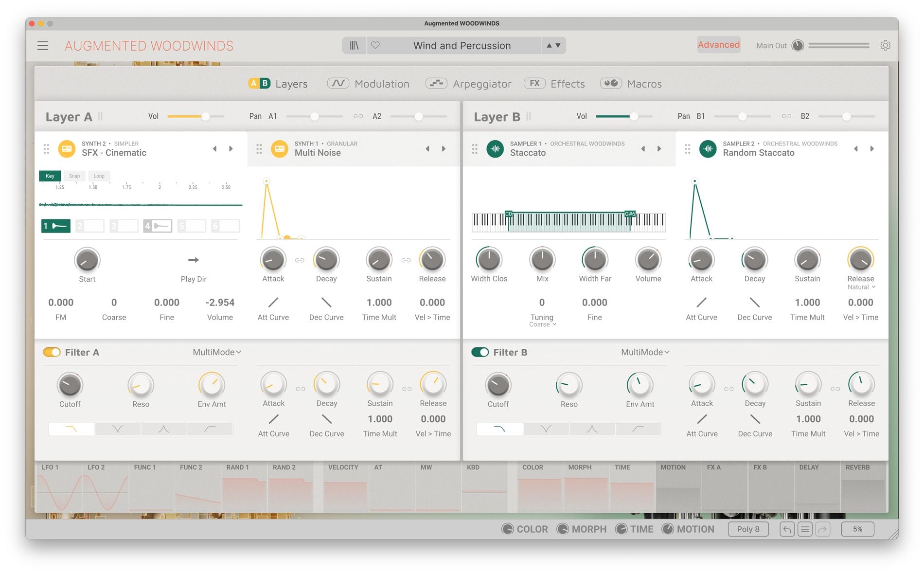Switch to the Layers tab

click(x=278, y=84)
